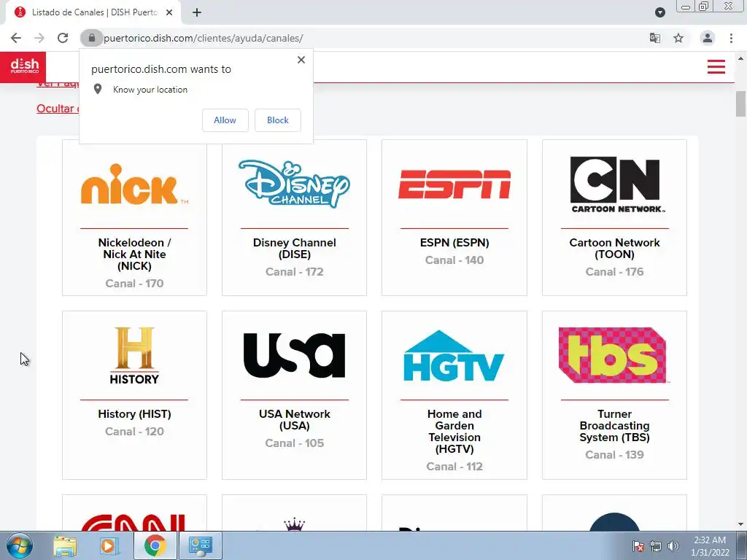This screenshot has height=560, width=747.
Task: Open Windows Explorer from the taskbar
Action: click(x=65, y=545)
